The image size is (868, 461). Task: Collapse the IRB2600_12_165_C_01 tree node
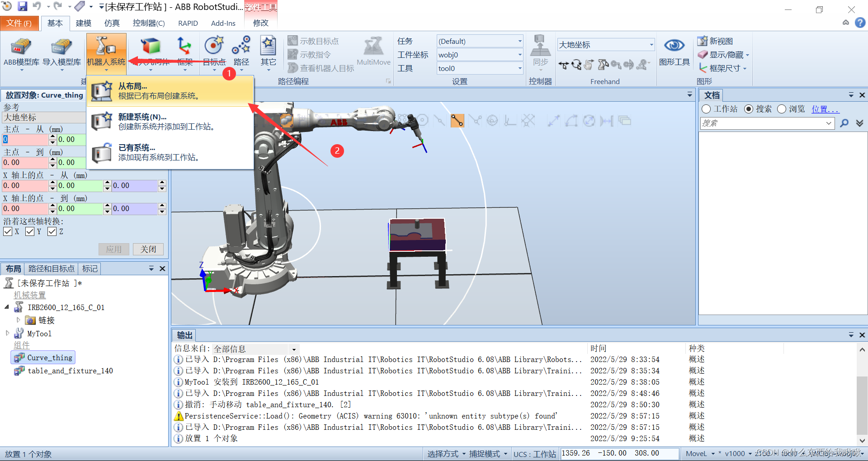click(7, 307)
